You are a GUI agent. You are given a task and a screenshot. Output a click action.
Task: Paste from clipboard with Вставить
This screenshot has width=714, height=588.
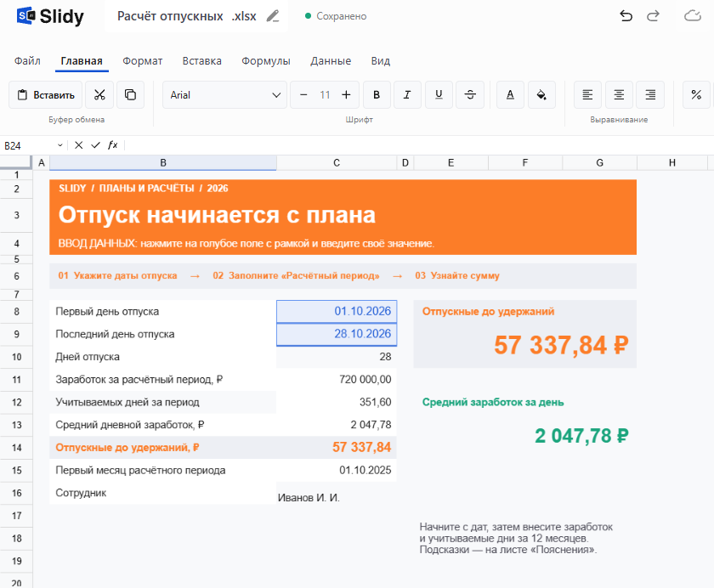(46, 94)
